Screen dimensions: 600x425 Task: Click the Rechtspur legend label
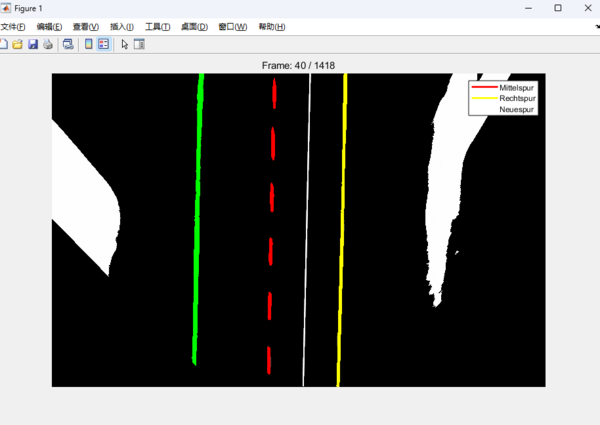[517, 99]
